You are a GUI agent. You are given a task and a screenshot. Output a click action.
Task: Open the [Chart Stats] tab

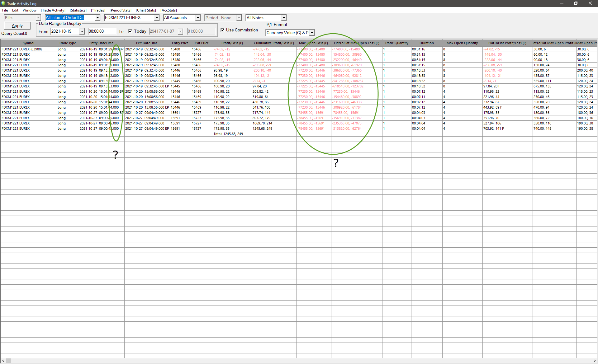click(146, 10)
